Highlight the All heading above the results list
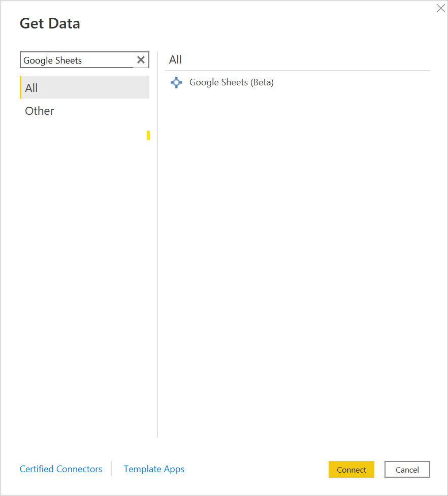Viewport: 448px width, 496px height. click(x=175, y=59)
